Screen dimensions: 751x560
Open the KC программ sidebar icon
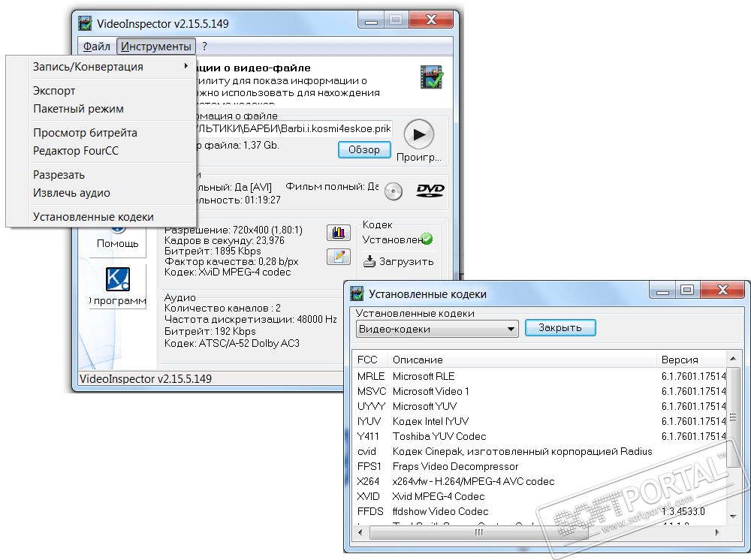(118, 278)
